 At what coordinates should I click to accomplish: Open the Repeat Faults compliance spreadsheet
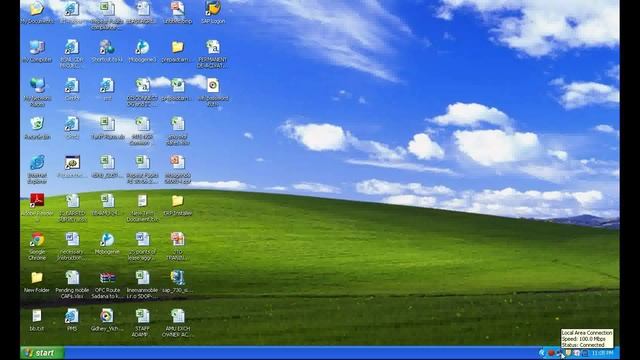(107, 9)
